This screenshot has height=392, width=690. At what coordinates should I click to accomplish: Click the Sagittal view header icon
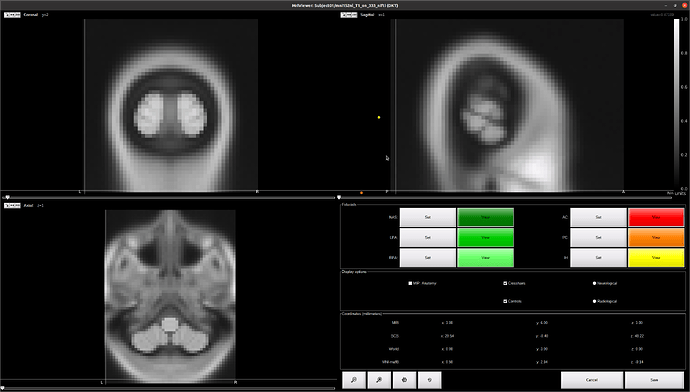click(x=349, y=15)
